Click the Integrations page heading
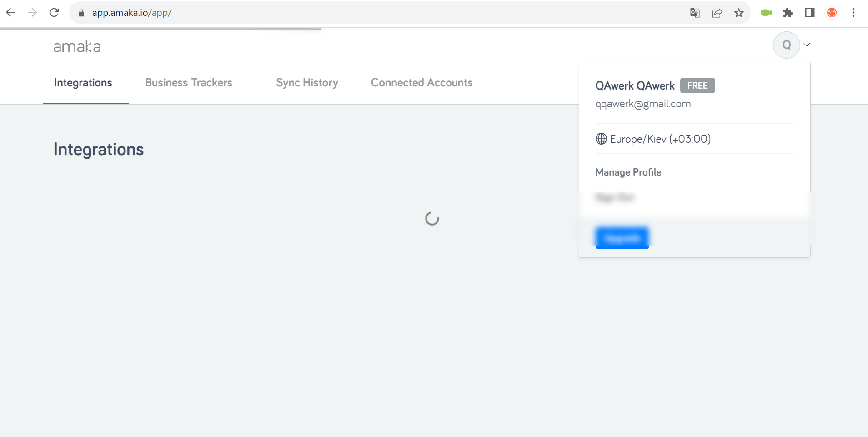 point(99,150)
